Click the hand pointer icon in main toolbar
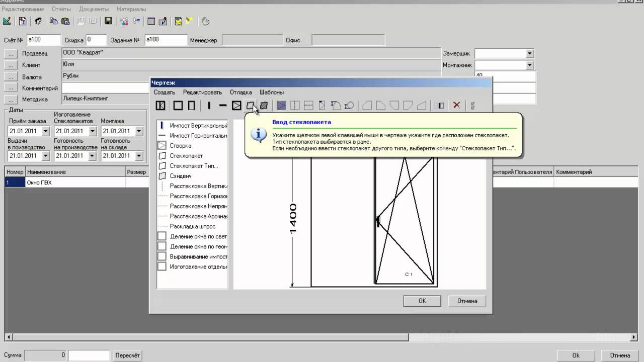The image size is (644, 362). (x=205, y=21)
